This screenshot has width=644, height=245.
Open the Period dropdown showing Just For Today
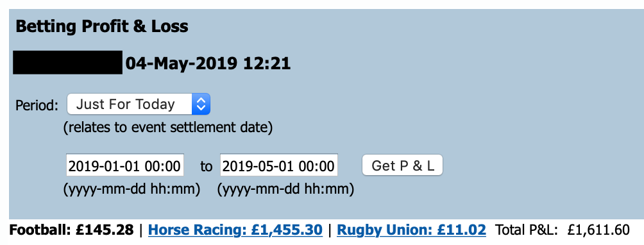[x=139, y=105]
